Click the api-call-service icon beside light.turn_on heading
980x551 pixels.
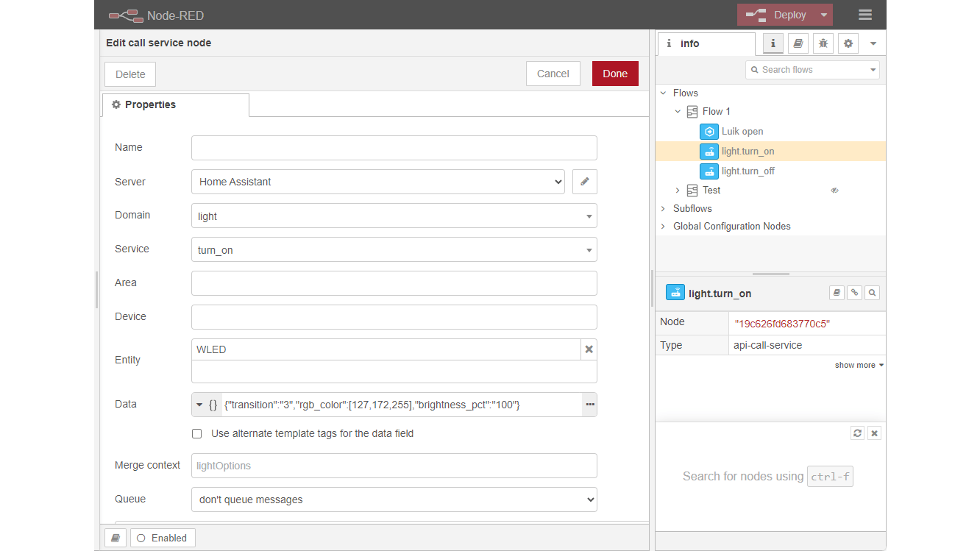click(x=675, y=292)
